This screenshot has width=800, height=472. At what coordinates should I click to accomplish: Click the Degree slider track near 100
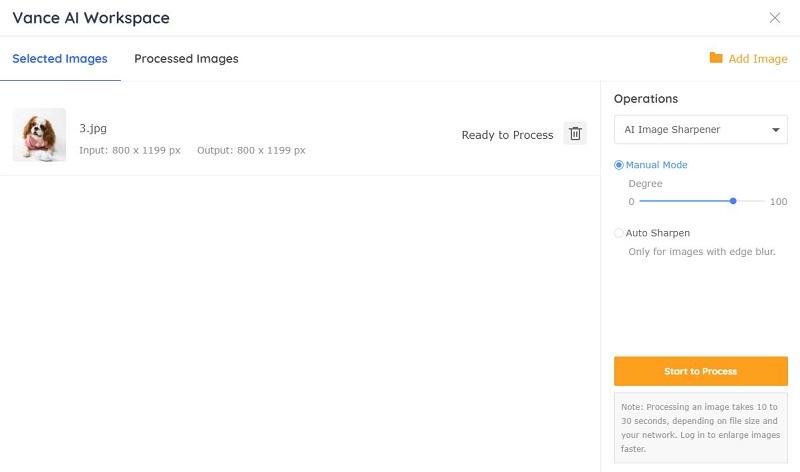click(x=760, y=201)
